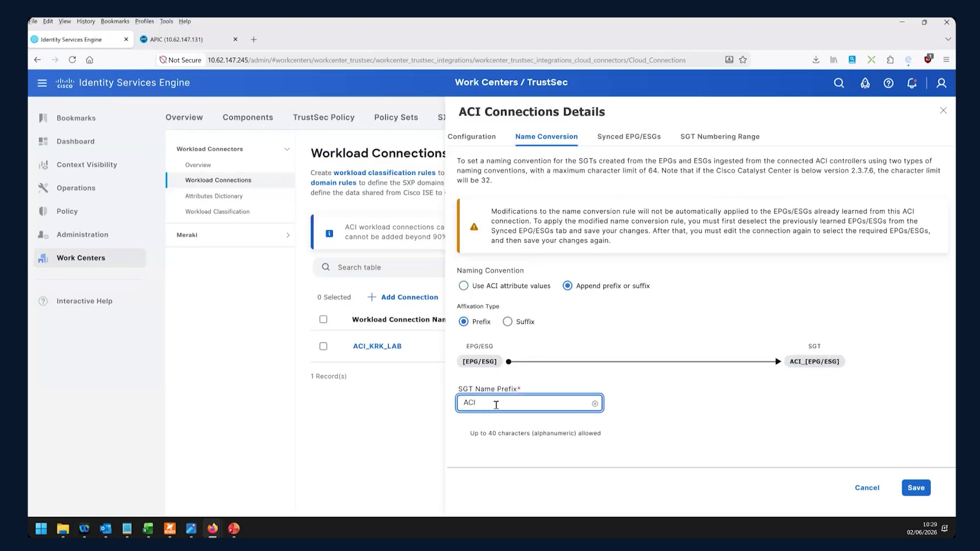Click the search magnifier in ISE header

[x=839, y=83]
